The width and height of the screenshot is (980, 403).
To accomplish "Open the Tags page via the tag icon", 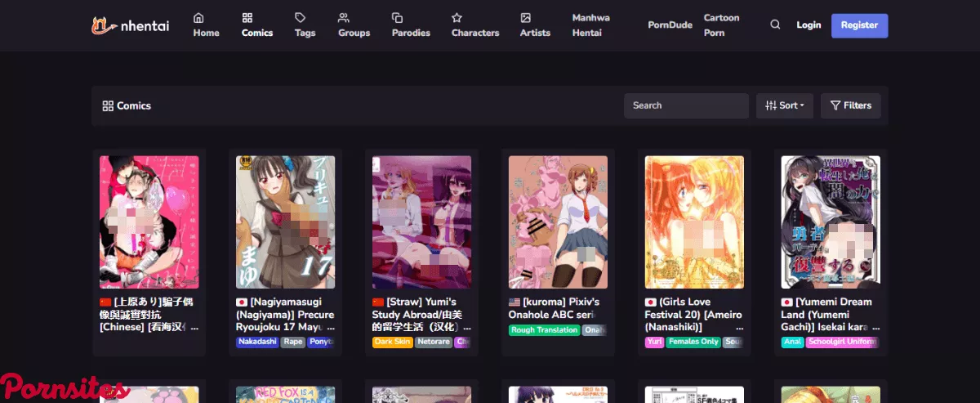I will [301, 18].
